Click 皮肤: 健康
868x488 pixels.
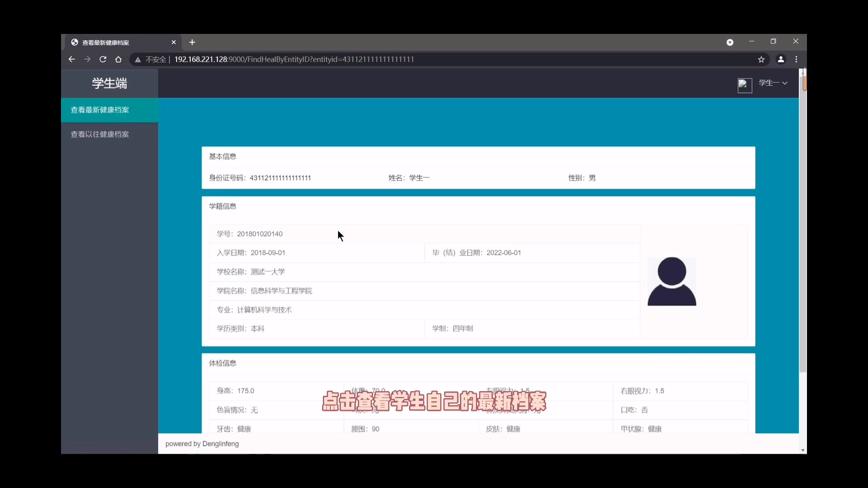click(x=503, y=429)
